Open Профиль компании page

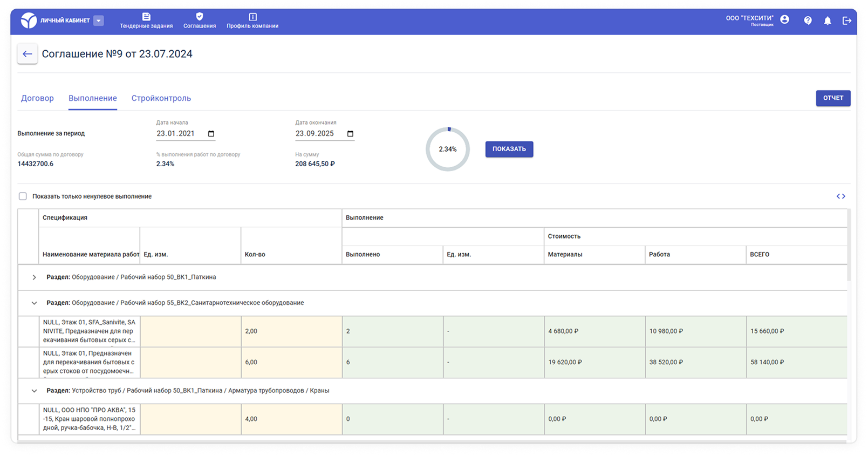[x=252, y=21]
